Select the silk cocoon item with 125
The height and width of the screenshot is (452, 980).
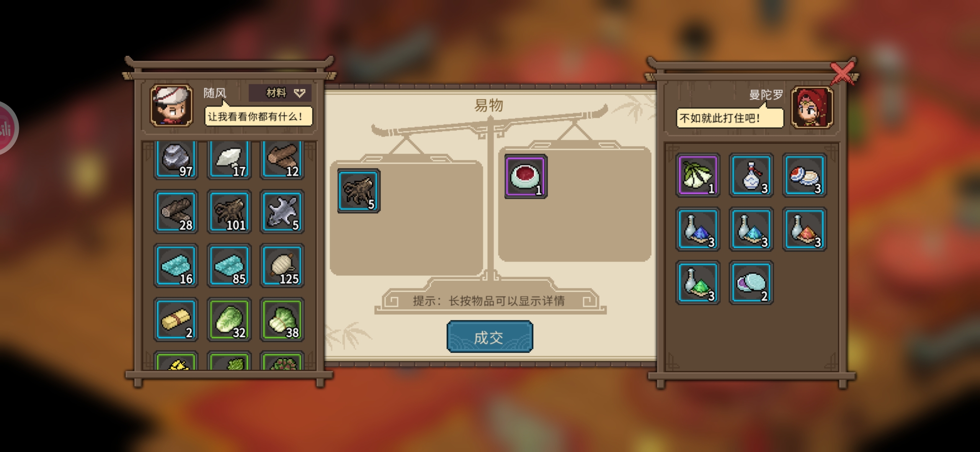point(282,265)
